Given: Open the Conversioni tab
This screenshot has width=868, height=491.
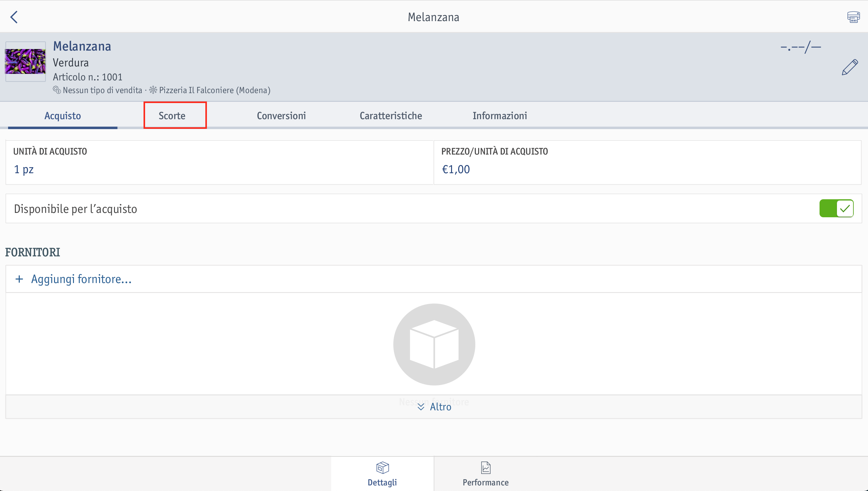Looking at the screenshot, I should click(x=281, y=116).
